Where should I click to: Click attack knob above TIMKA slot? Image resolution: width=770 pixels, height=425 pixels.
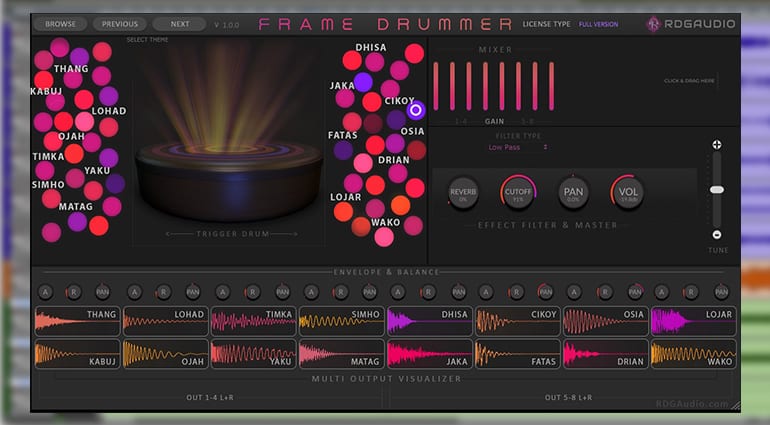(x=222, y=292)
